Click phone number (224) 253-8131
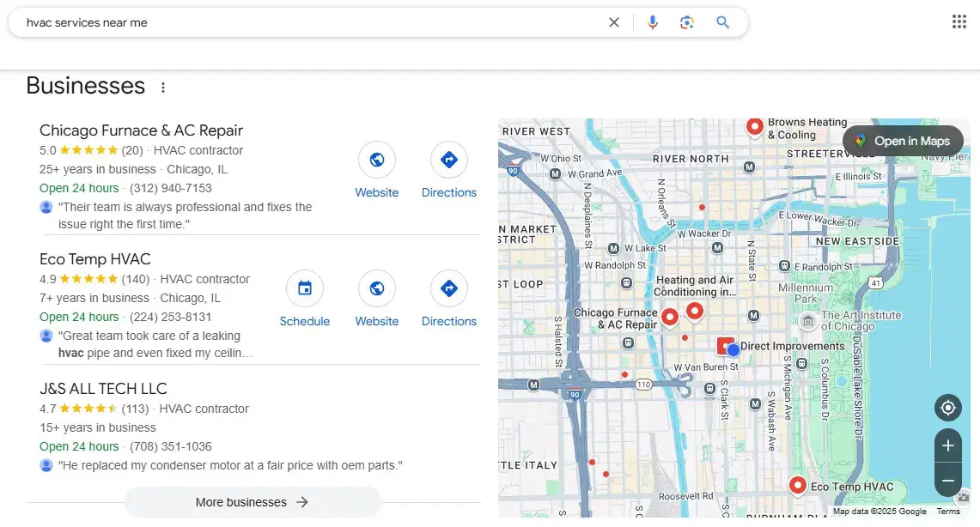This screenshot has height=527, width=980. pyautogui.click(x=171, y=317)
